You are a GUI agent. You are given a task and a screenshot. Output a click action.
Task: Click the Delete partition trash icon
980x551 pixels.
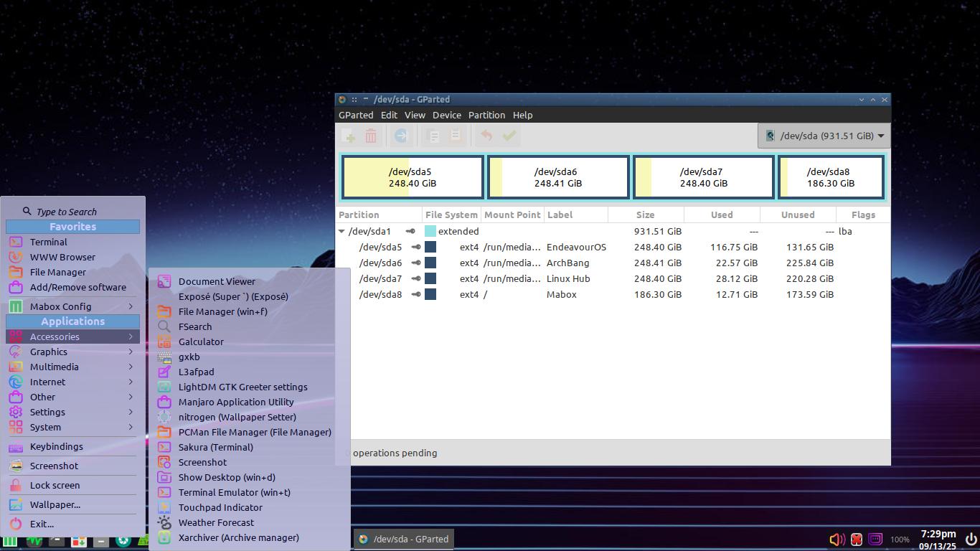click(x=371, y=136)
